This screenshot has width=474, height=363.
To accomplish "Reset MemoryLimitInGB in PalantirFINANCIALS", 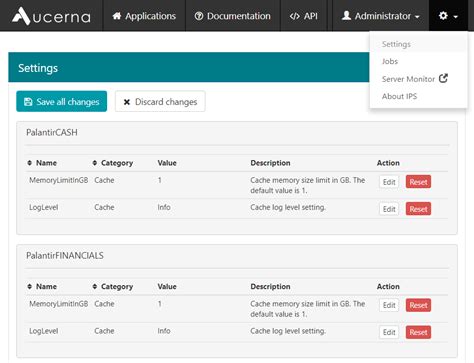I will [418, 305].
